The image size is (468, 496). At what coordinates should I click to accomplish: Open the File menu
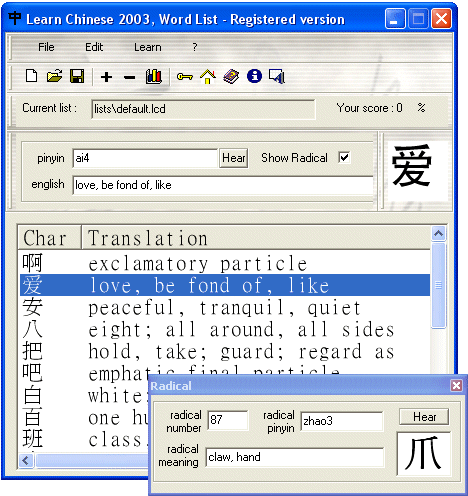[46, 47]
